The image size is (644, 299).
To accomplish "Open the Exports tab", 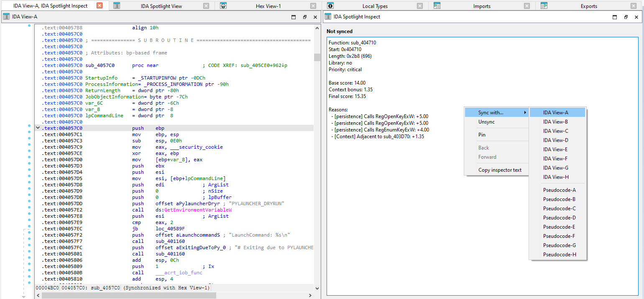I will [x=589, y=6].
